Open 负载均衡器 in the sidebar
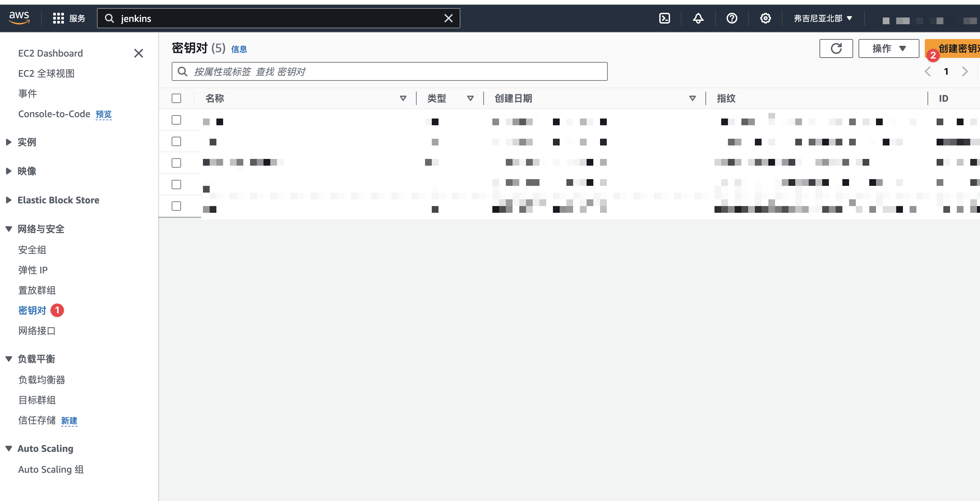The image size is (980, 501). coord(42,379)
